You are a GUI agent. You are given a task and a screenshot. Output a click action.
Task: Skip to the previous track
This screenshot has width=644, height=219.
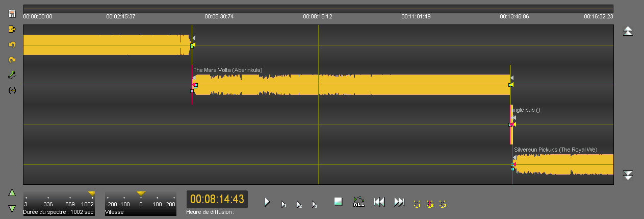tap(379, 202)
